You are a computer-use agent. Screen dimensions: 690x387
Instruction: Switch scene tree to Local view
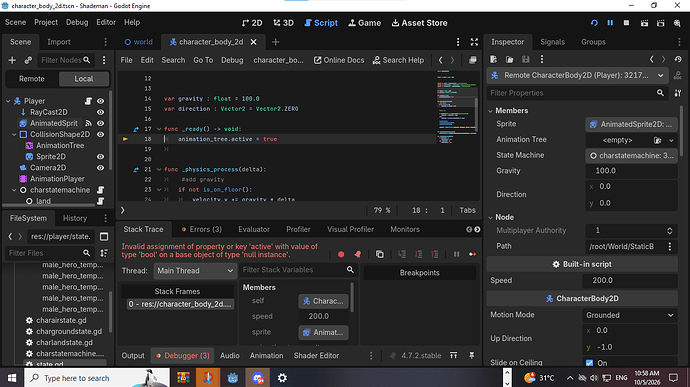pyautogui.click(x=84, y=79)
